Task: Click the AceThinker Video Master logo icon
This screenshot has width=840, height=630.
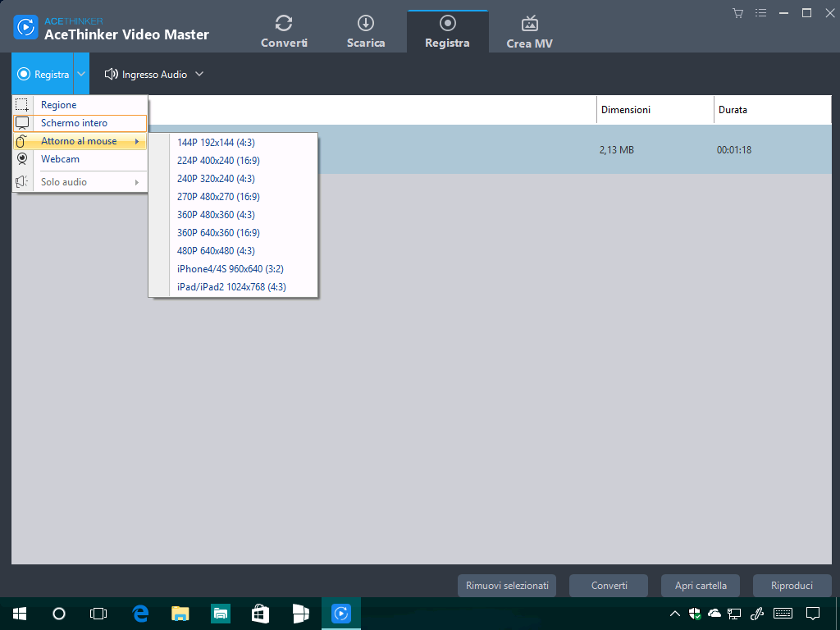Action: 25,28
